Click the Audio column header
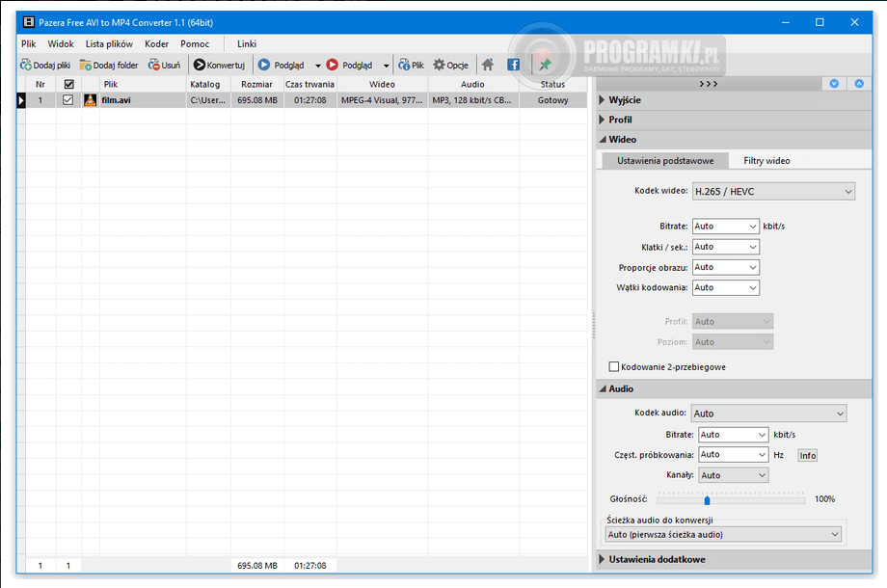This screenshot has height=588, width=887. tap(473, 84)
